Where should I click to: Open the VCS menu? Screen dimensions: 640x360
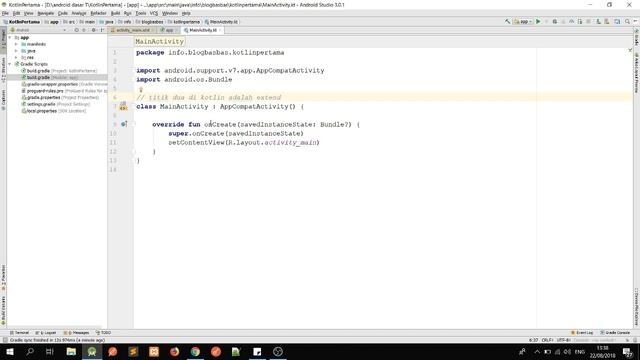point(153,13)
